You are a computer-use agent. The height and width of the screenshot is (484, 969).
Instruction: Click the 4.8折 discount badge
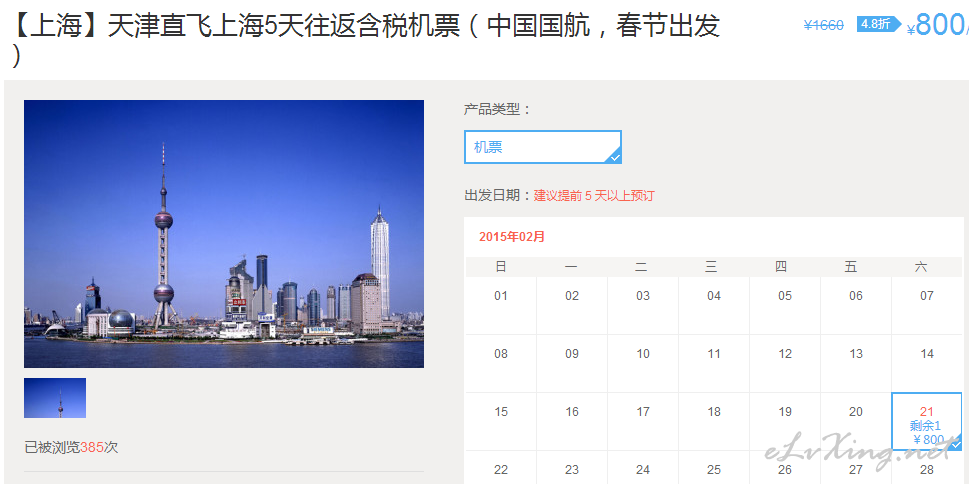pyautogui.click(x=878, y=25)
